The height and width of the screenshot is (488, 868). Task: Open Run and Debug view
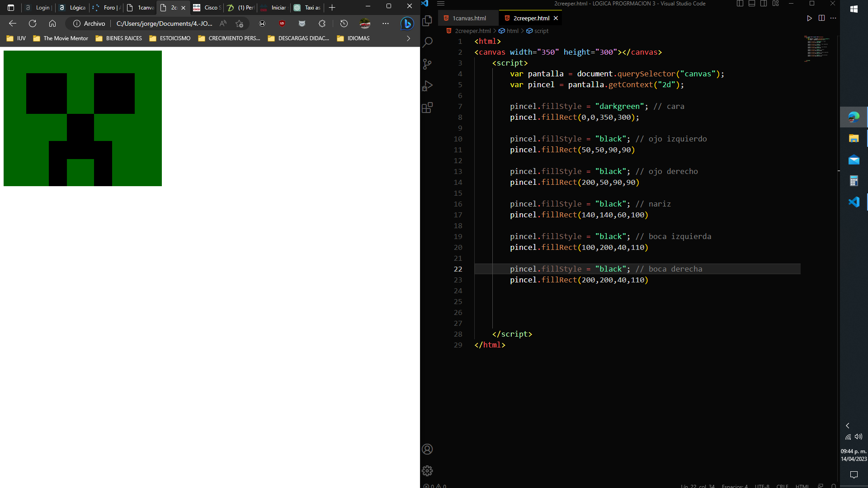(427, 86)
